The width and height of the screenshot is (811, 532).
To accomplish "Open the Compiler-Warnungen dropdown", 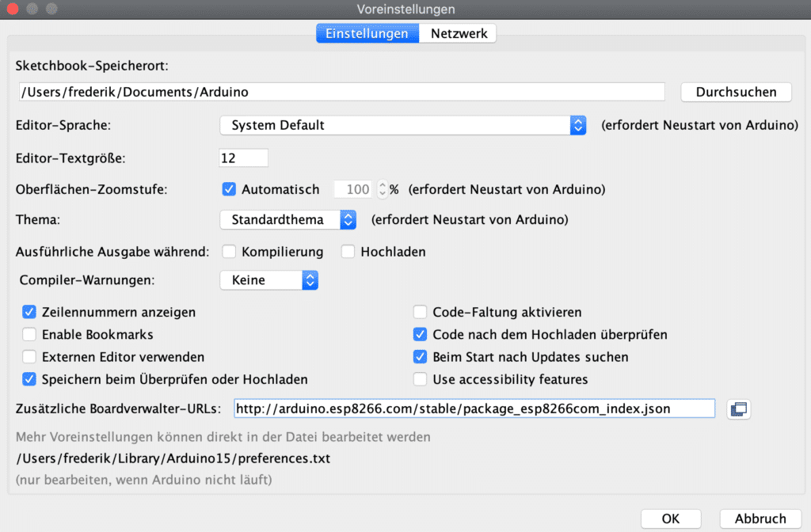I will point(268,280).
